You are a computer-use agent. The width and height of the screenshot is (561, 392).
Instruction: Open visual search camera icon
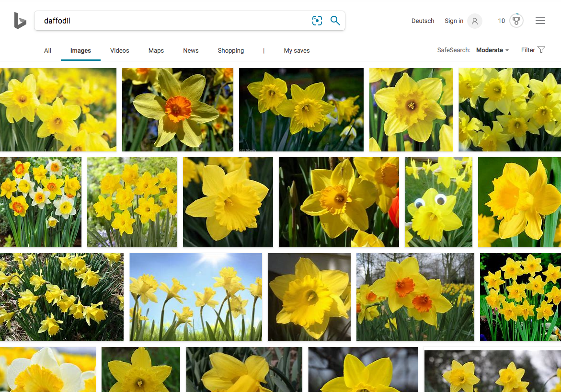317,21
